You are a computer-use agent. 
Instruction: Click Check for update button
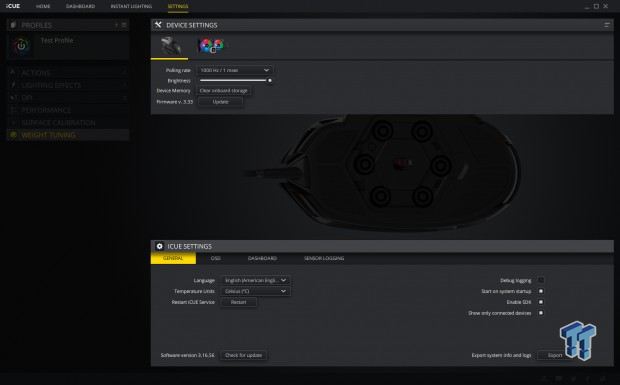pos(244,355)
